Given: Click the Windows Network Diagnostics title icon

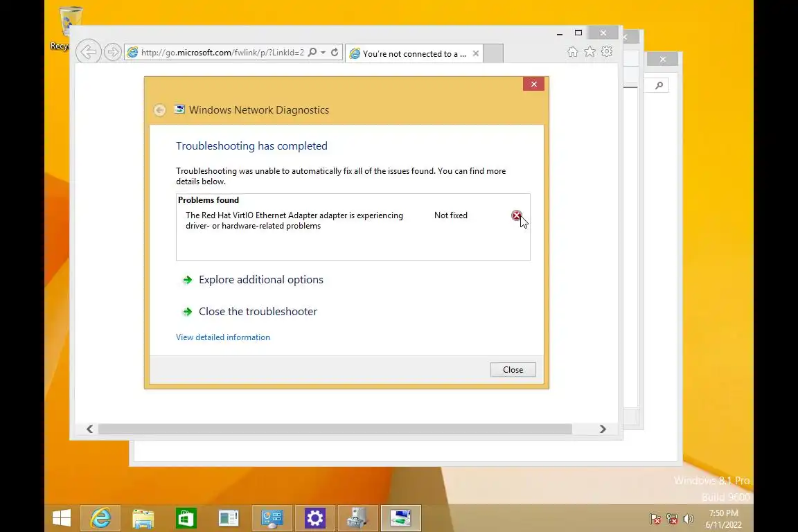Looking at the screenshot, I should click(x=179, y=109).
